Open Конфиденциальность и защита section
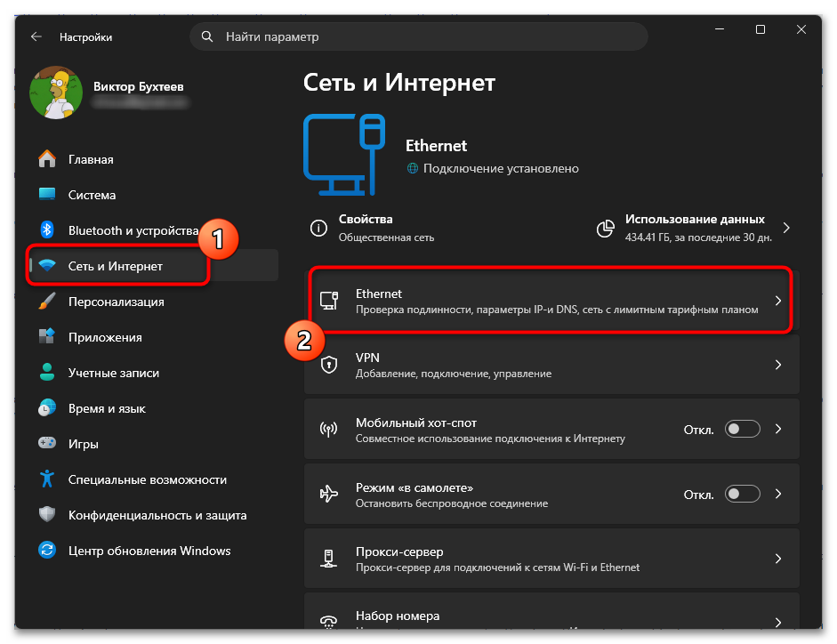Image resolution: width=837 pixels, height=644 pixels. 154,515
